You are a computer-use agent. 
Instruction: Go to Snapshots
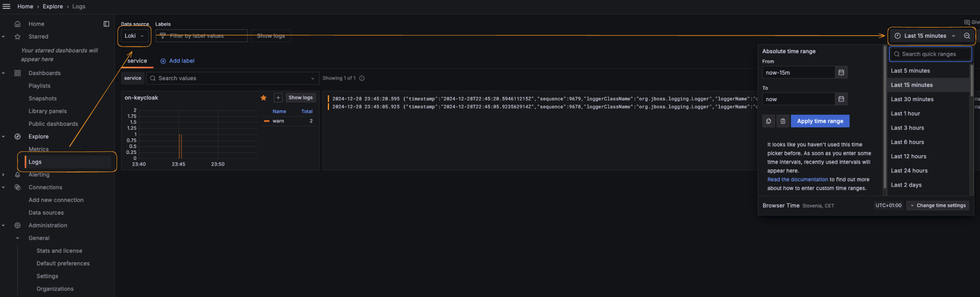pos(42,99)
